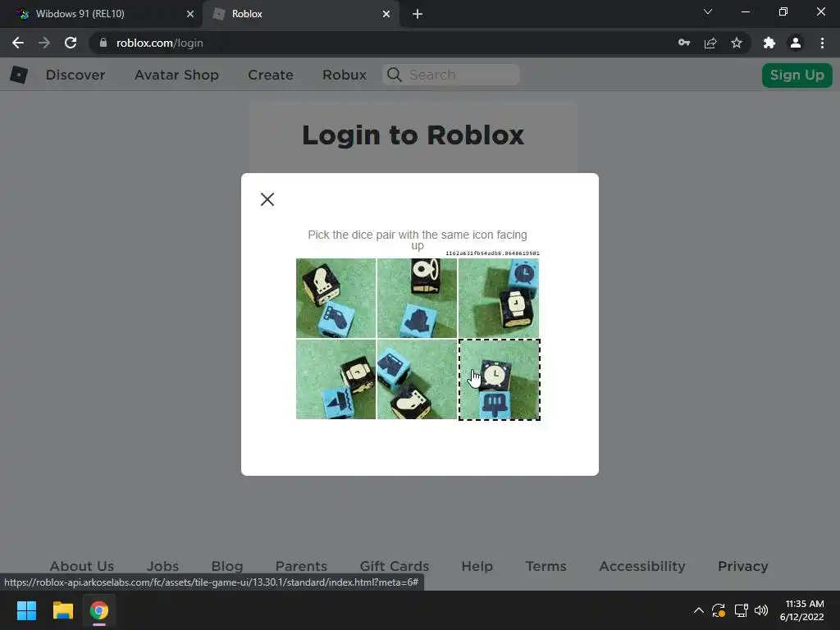Open the Gift Cards footer link
Viewport: 840px width, 630px height.
[x=395, y=566]
